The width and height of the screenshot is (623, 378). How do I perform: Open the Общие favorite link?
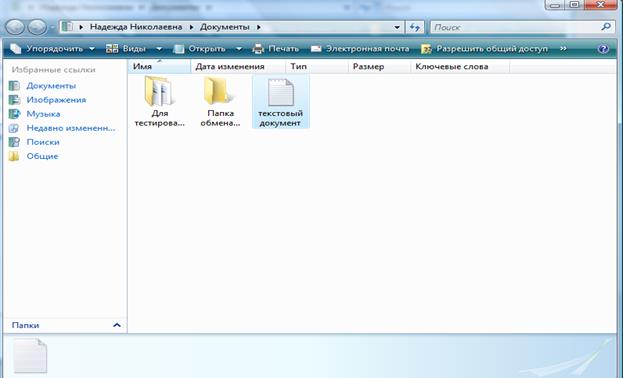click(43, 156)
